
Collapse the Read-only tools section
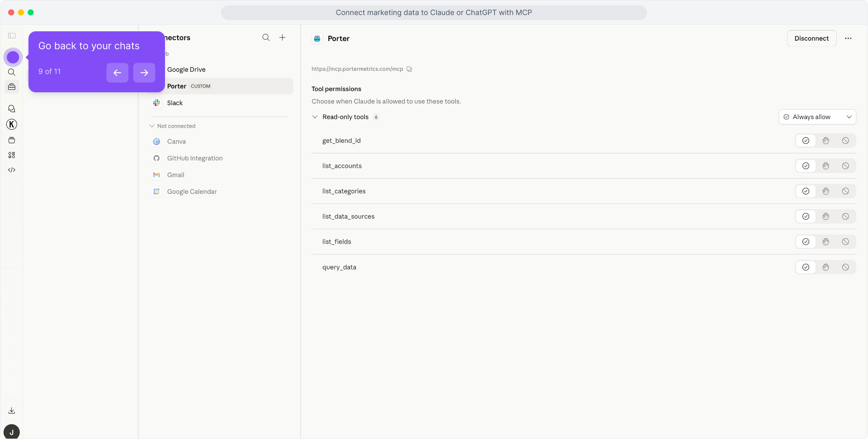(315, 117)
